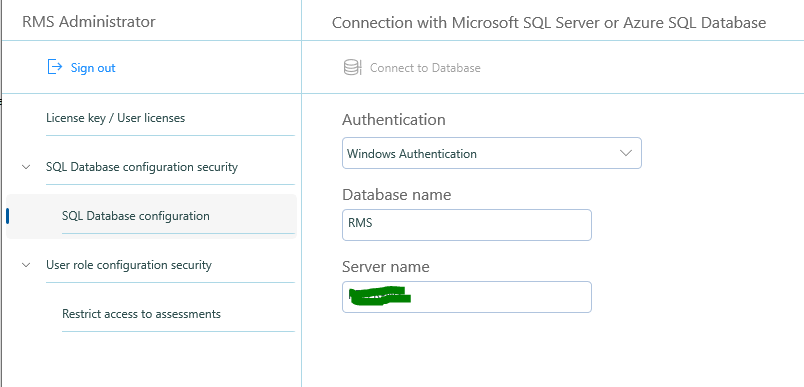The height and width of the screenshot is (387, 804).
Task: Click the RMS Administrator title
Action: (x=89, y=22)
